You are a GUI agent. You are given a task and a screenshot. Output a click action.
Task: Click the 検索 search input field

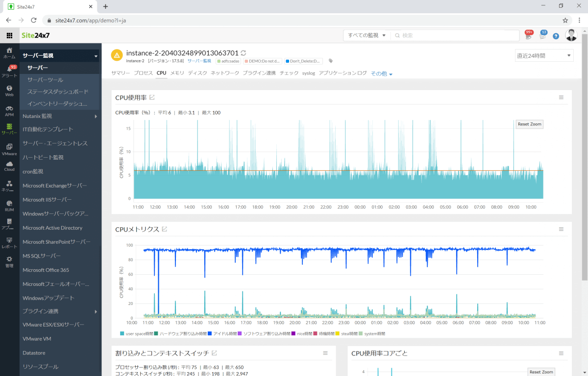click(x=456, y=35)
